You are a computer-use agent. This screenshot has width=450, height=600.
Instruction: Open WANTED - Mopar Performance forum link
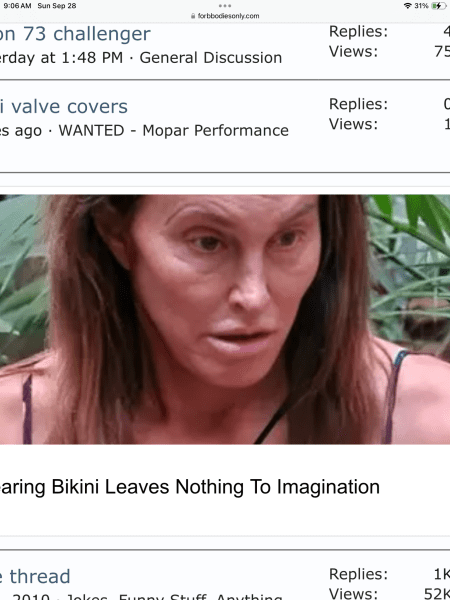pyautogui.click(x=173, y=130)
